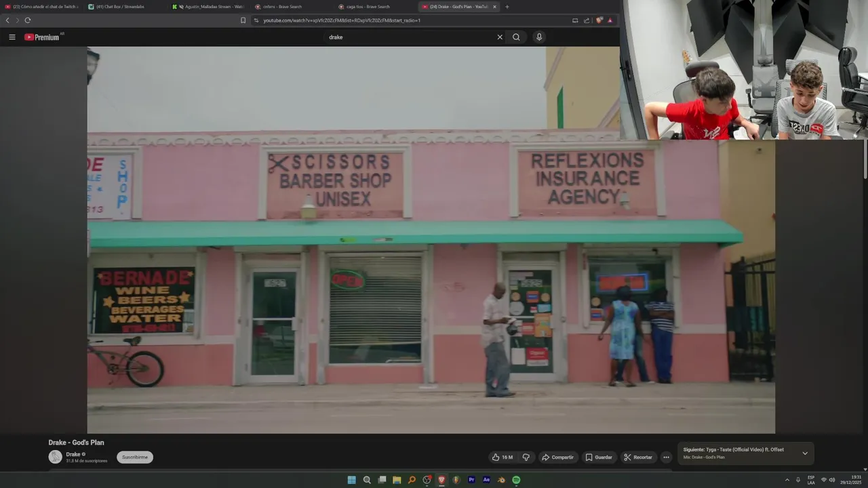Click the Guardar save button

pyautogui.click(x=599, y=457)
